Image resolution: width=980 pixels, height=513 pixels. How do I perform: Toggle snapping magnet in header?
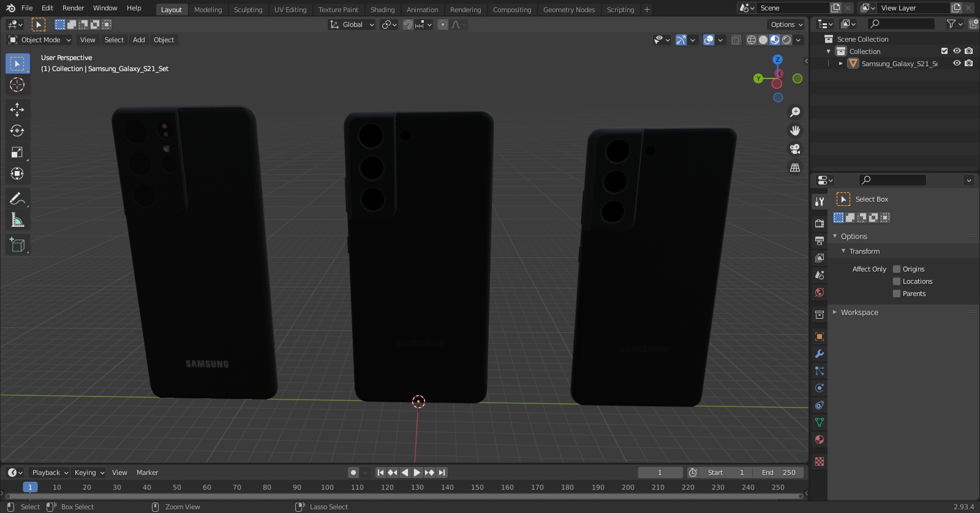(407, 25)
